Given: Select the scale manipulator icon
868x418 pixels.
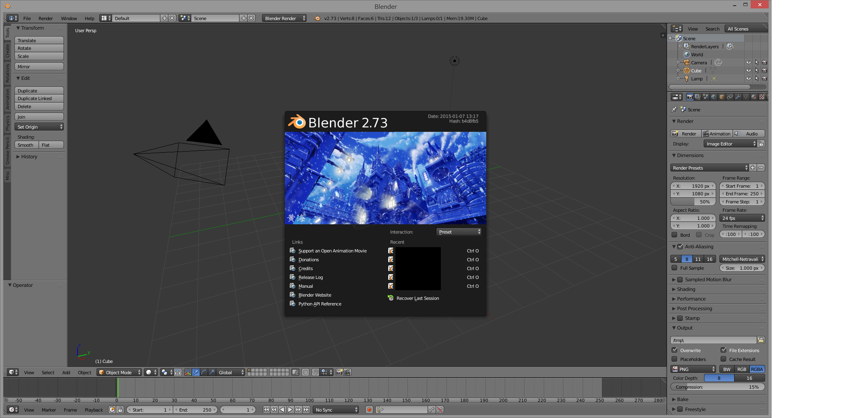Looking at the screenshot, I should click(212, 372).
